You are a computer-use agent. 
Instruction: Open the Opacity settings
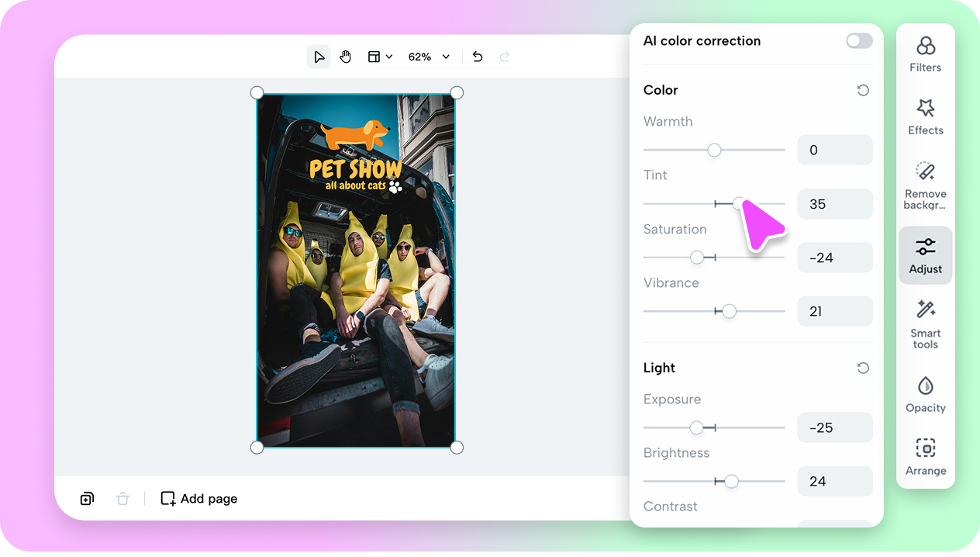pos(925,394)
